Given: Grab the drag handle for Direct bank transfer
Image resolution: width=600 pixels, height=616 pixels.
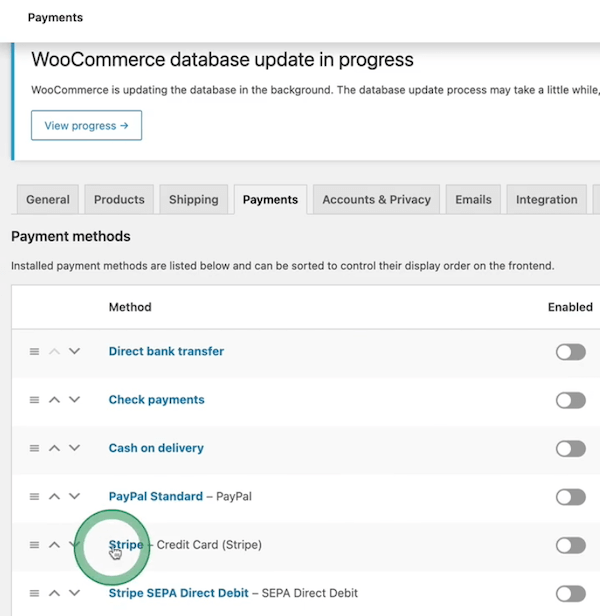Looking at the screenshot, I should coord(34,352).
